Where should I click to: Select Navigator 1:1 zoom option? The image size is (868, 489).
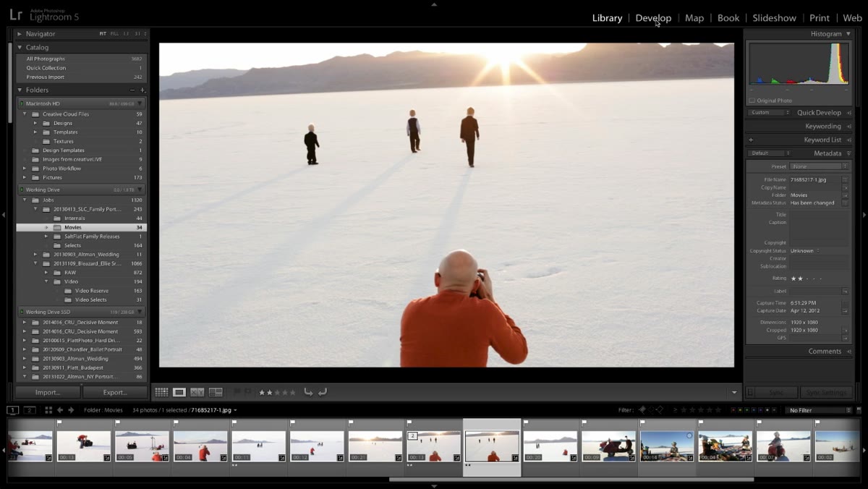126,34
